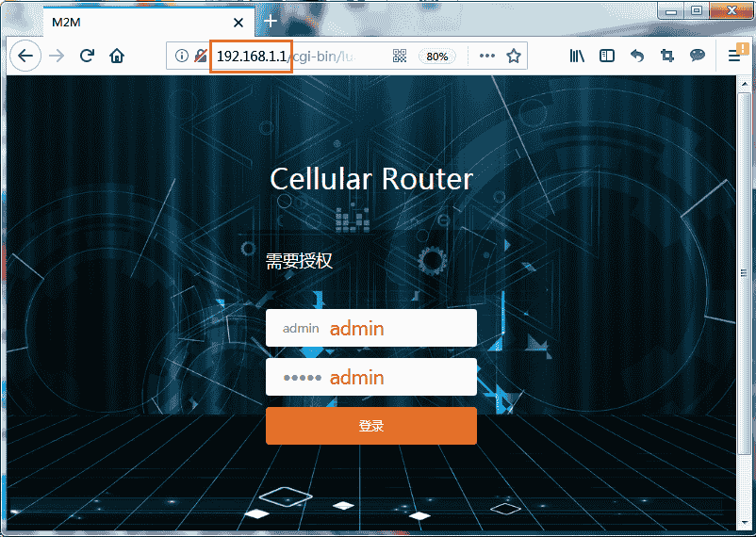The height and width of the screenshot is (537, 756).
Task: Open a new tab with plus button
Action: pyautogui.click(x=271, y=20)
